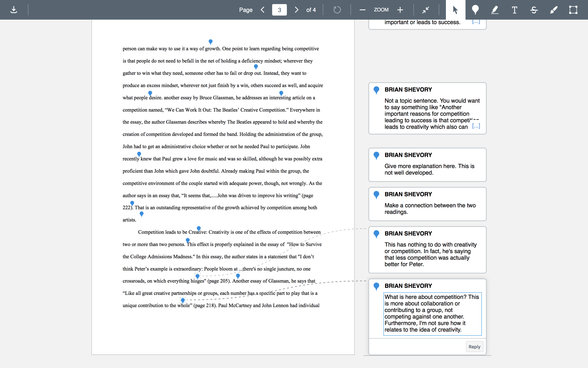Select the strikethrough annotation tool
This screenshot has width=588, height=368.
click(534, 10)
